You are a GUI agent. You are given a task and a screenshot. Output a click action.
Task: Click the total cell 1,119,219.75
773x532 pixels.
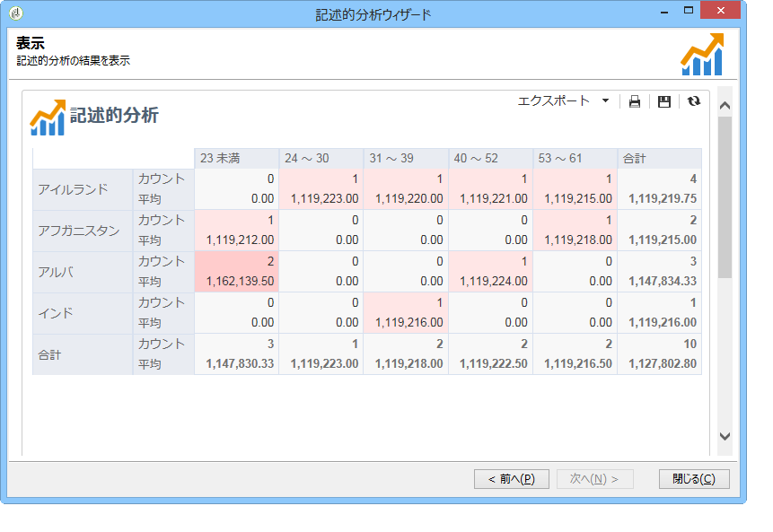[663, 198]
